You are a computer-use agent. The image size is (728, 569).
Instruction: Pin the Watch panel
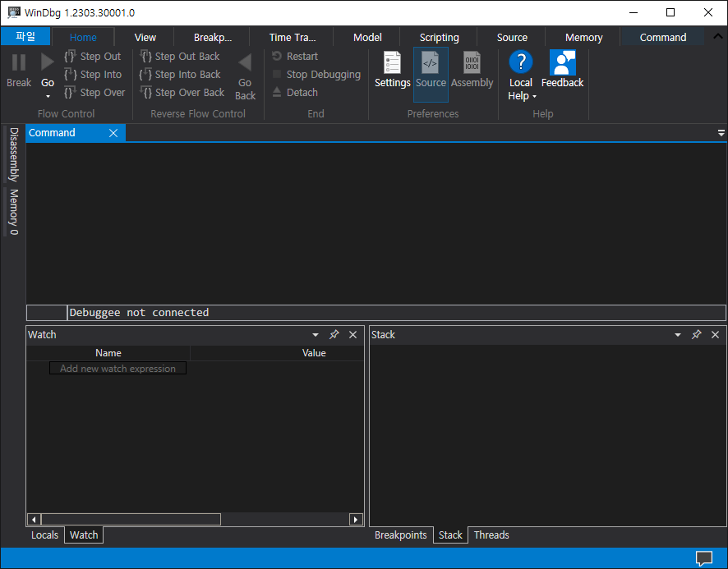[x=334, y=335]
